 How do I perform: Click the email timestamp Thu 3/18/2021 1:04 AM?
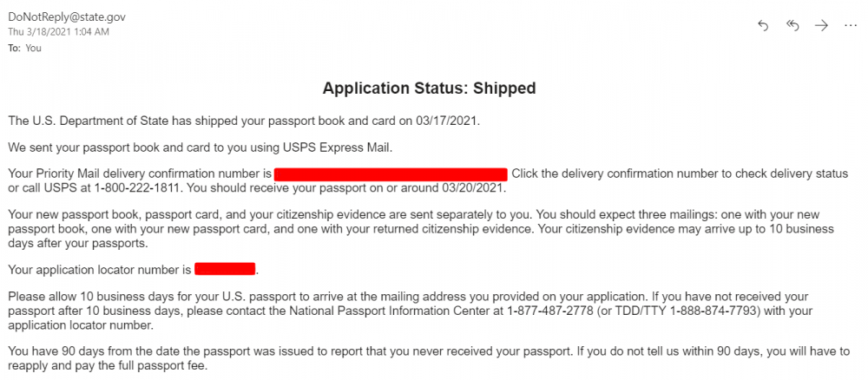point(58,32)
